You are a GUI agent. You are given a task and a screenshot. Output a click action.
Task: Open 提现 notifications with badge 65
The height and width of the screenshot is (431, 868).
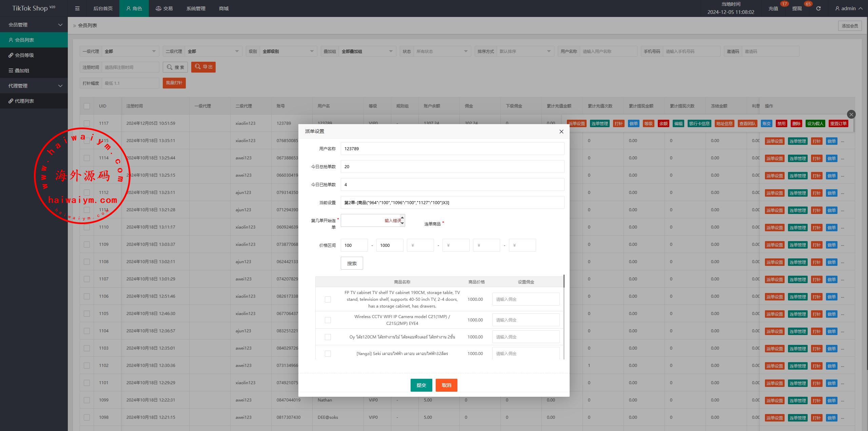pos(797,8)
